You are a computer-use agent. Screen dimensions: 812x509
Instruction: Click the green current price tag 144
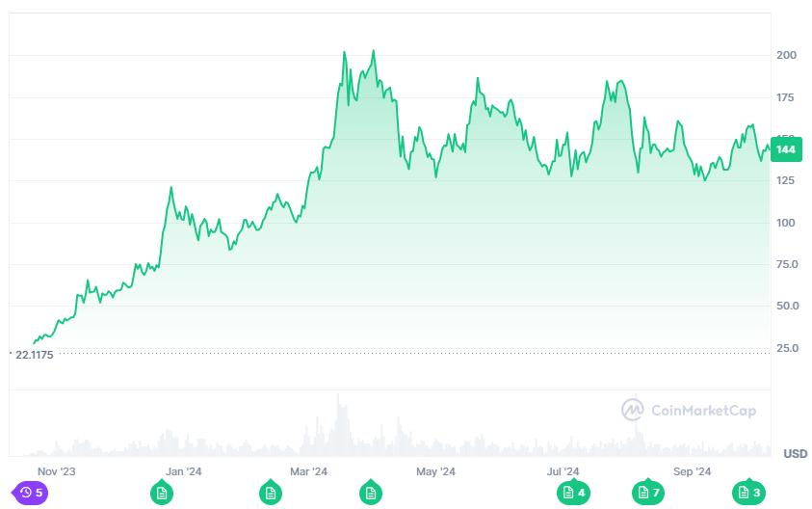[786, 149]
